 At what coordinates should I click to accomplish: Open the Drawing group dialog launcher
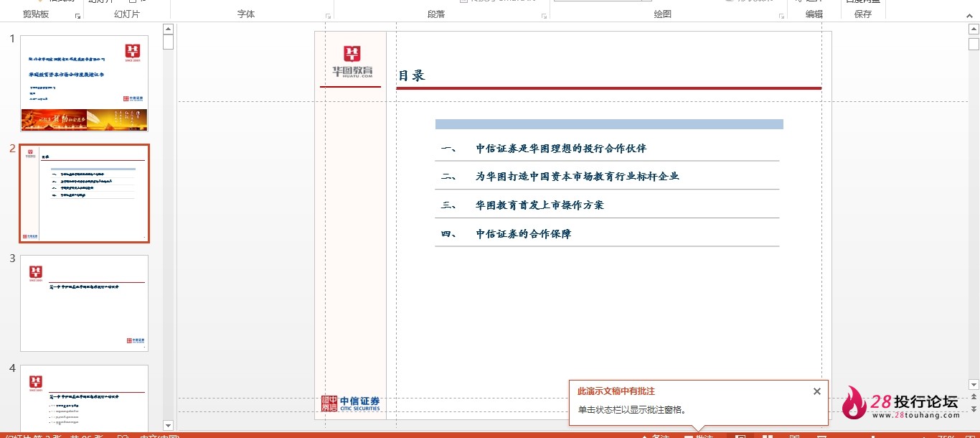781,16
